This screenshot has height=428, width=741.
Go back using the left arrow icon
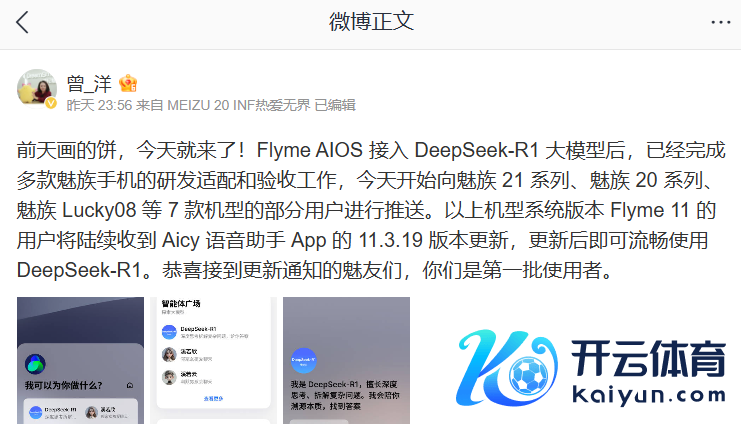[22, 22]
